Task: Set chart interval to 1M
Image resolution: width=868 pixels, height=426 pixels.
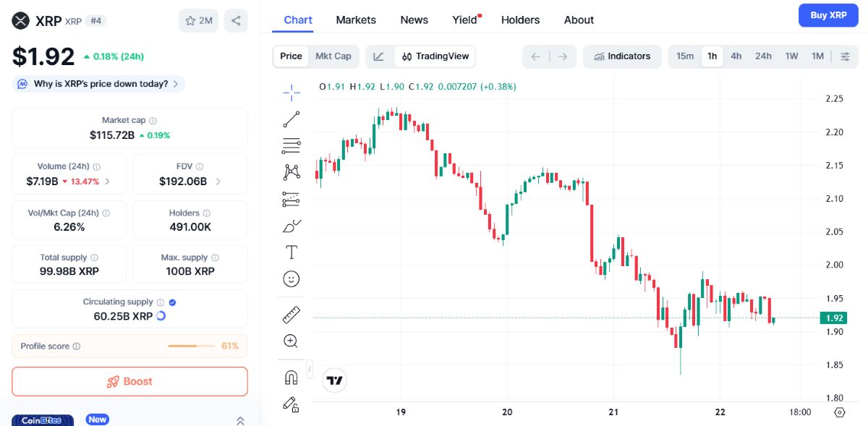Action: point(817,56)
